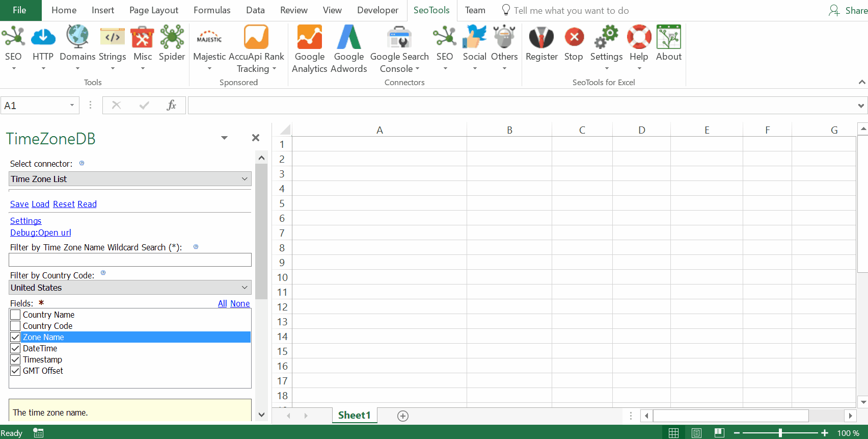
Task: Open AccuApi Rank Tracking
Action: [x=256, y=37]
